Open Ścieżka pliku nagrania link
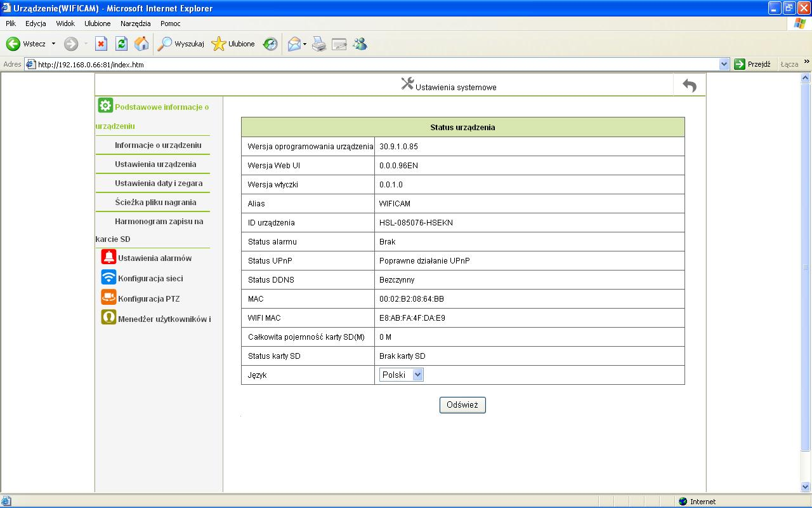 [x=155, y=203]
